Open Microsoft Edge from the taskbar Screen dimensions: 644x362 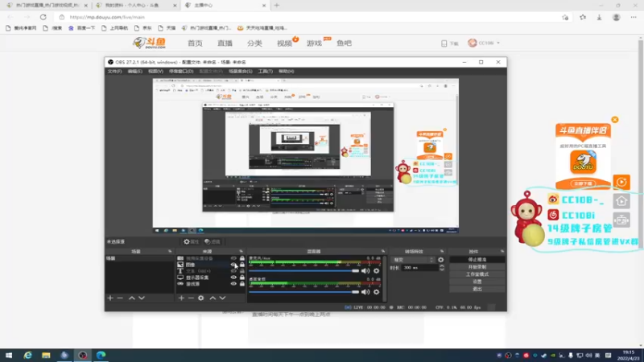(101, 355)
